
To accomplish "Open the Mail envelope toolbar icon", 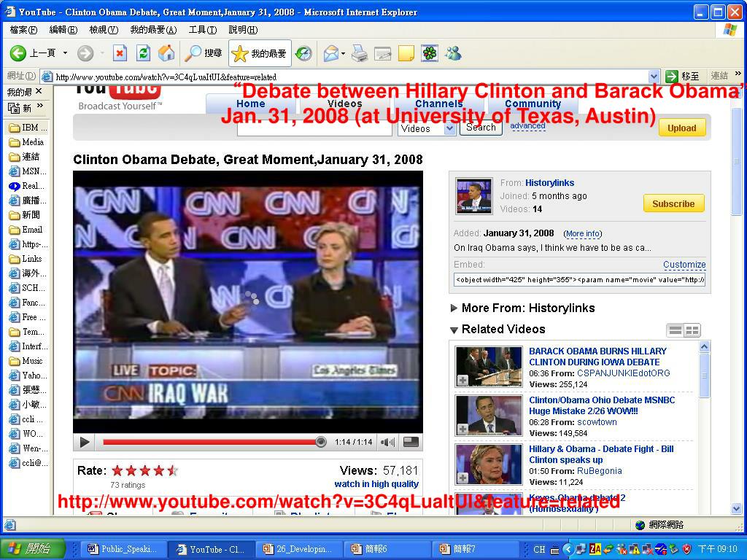I will pos(330,53).
